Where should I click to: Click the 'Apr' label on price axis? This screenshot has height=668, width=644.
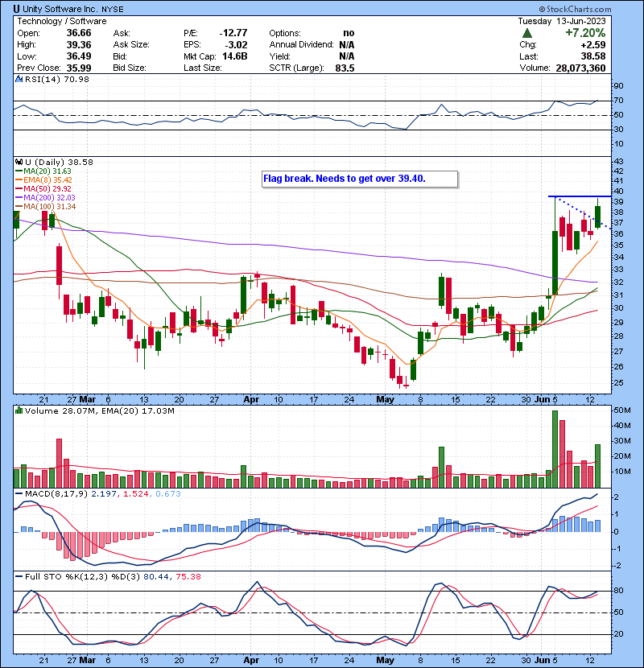click(x=251, y=400)
